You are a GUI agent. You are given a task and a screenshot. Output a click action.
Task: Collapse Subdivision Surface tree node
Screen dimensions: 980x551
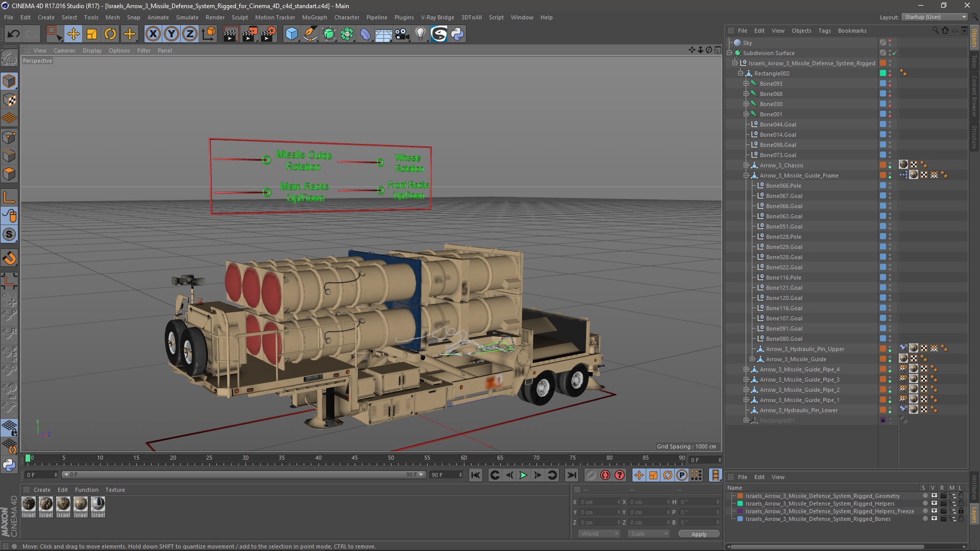click(729, 53)
